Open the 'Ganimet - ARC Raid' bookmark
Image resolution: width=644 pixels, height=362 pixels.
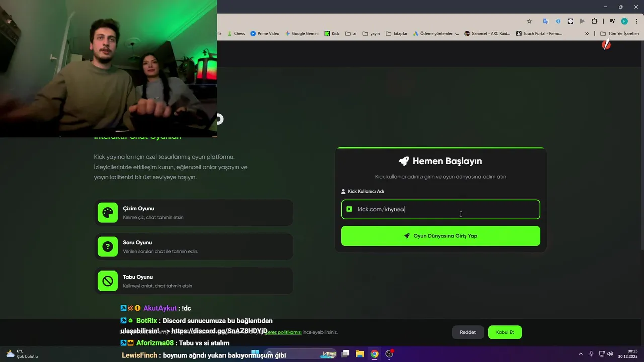[x=487, y=34]
